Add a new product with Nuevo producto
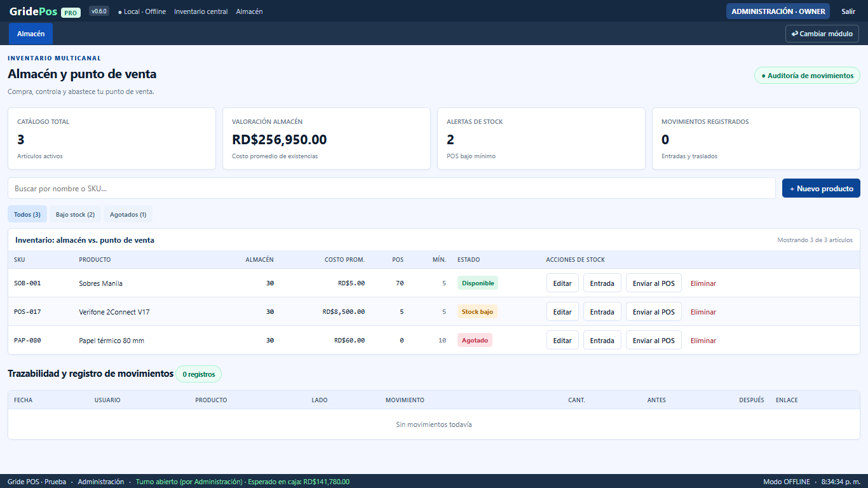 (x=821, y=188)
